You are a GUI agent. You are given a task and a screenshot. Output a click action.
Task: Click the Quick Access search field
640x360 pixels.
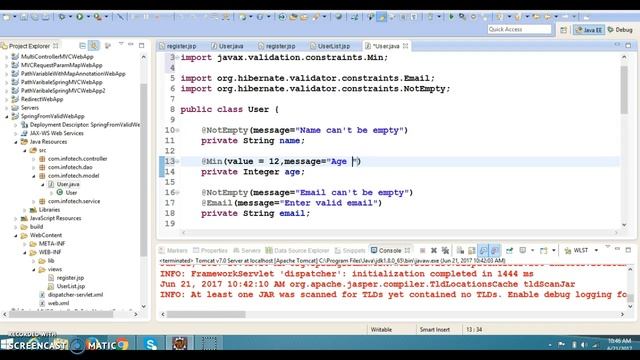tap(519, 29)
